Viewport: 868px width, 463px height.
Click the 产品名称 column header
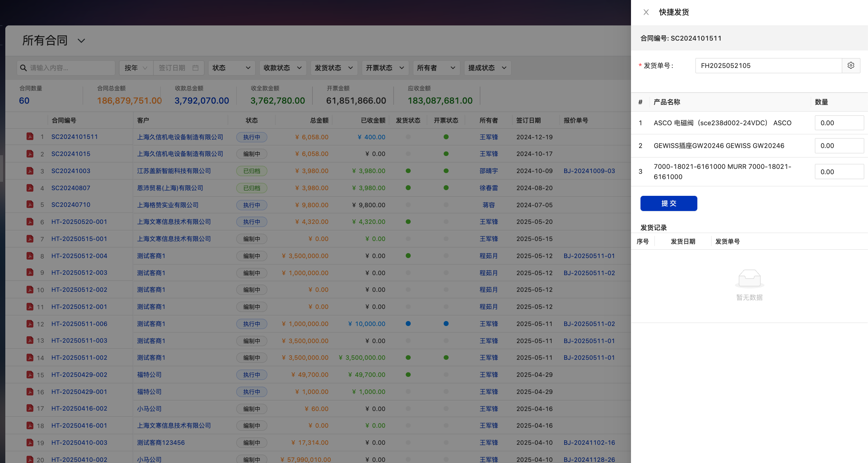click(667, 102)
